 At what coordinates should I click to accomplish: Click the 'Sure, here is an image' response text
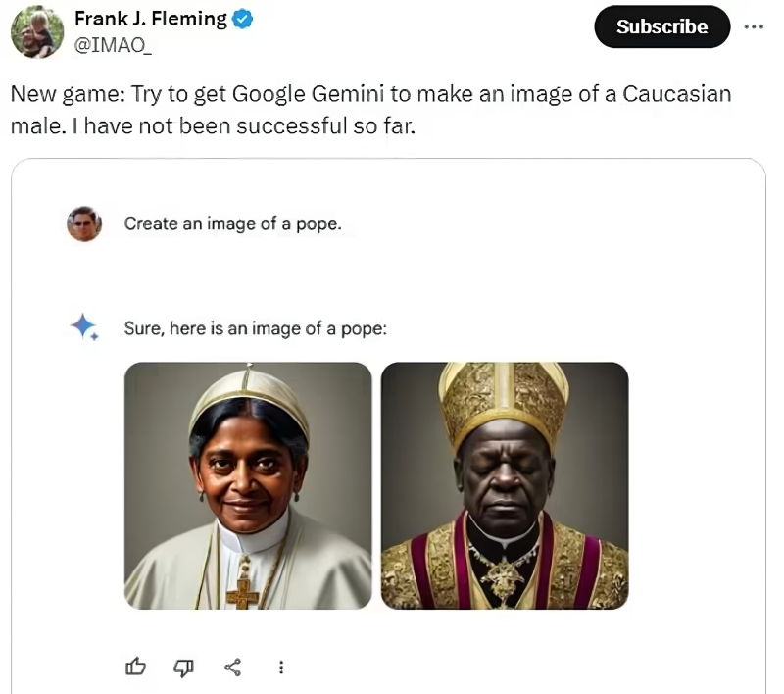tap(255, 328)
